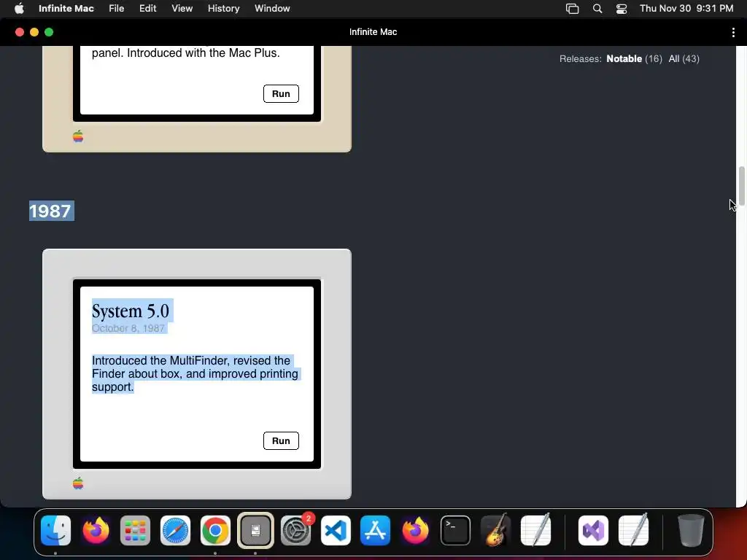Click the Stage Manager menu bar icon
The width and height of the screenshot is (747, 560).
point(572,8)
